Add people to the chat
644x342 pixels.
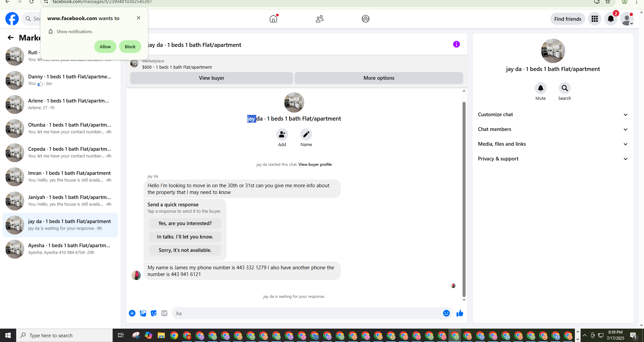coord(282,134)
